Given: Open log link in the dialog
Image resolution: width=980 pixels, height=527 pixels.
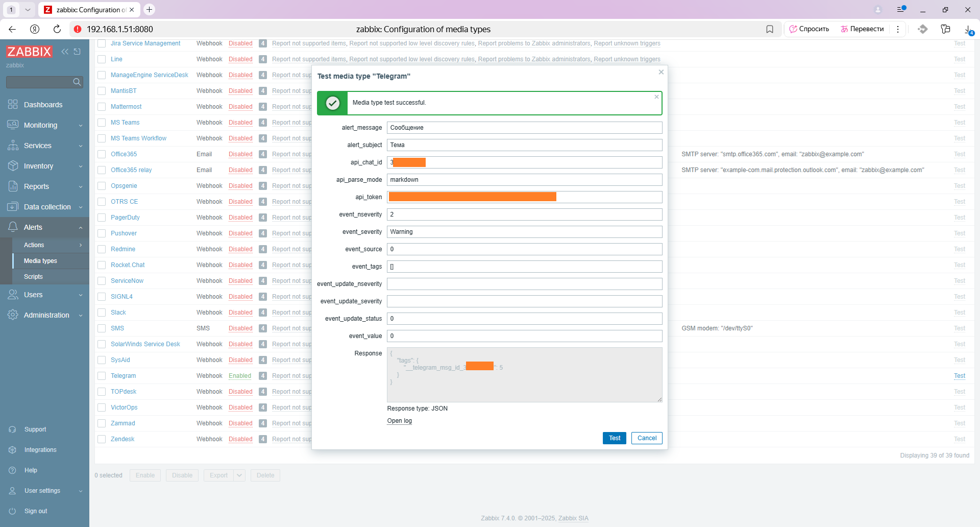Looking at the screenshot, I should [x=400, y=421].
